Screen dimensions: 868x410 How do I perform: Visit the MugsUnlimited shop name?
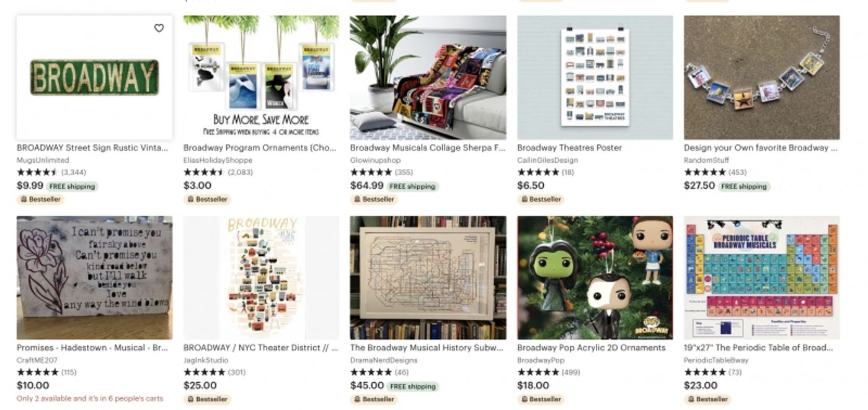click(x=43, y=160)
